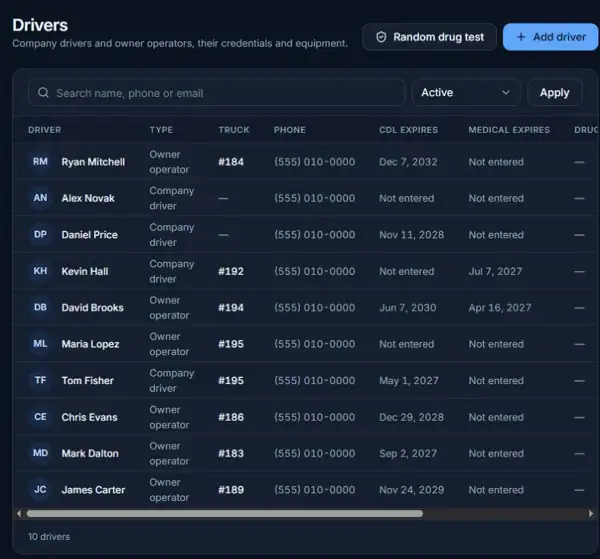Open driver Daniel Price
This screenshot has width=600, height=559.
coord(90,235)
